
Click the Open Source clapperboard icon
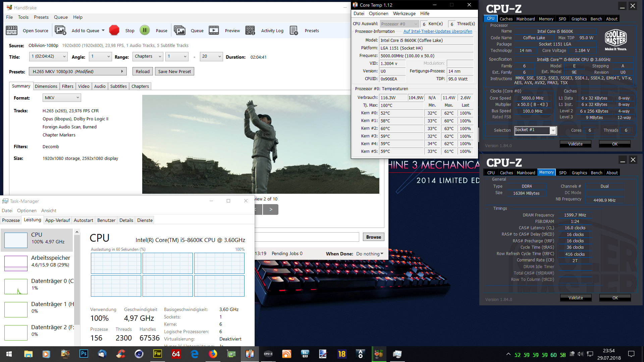12,31
